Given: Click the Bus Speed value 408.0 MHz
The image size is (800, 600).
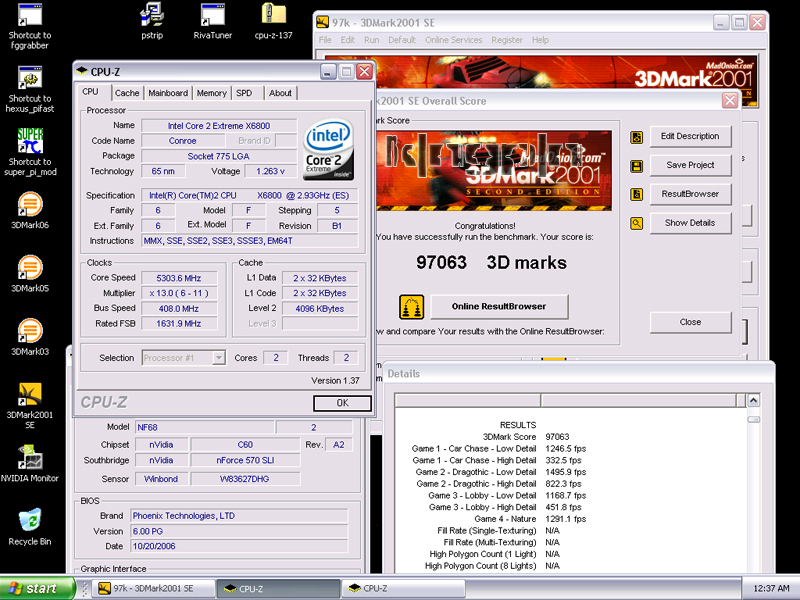Looking at the screenshot, I should [x=179, y=309].
